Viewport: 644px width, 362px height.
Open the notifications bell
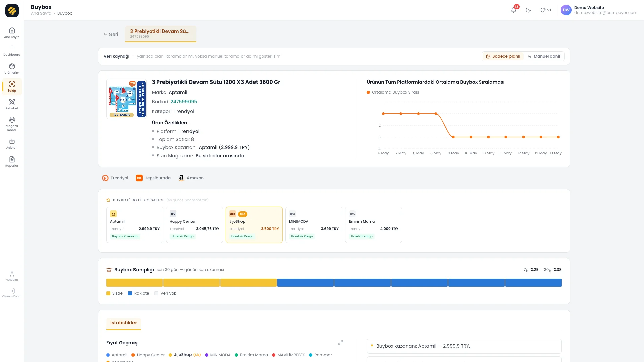[514, 10]
